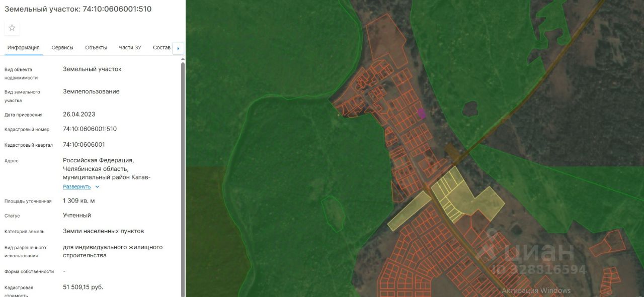Click the Землепользование value
644x297 pixels.
pos(91,91)
